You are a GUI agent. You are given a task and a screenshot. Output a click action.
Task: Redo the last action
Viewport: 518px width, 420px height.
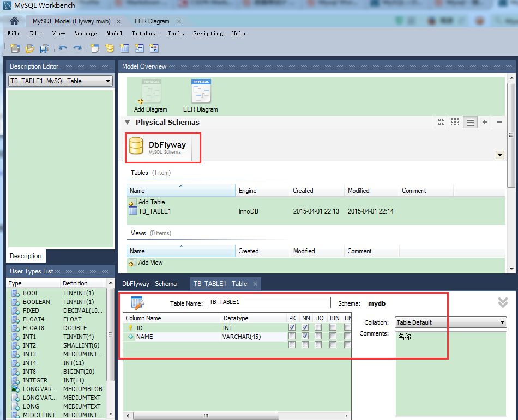[x=77, y=48]
